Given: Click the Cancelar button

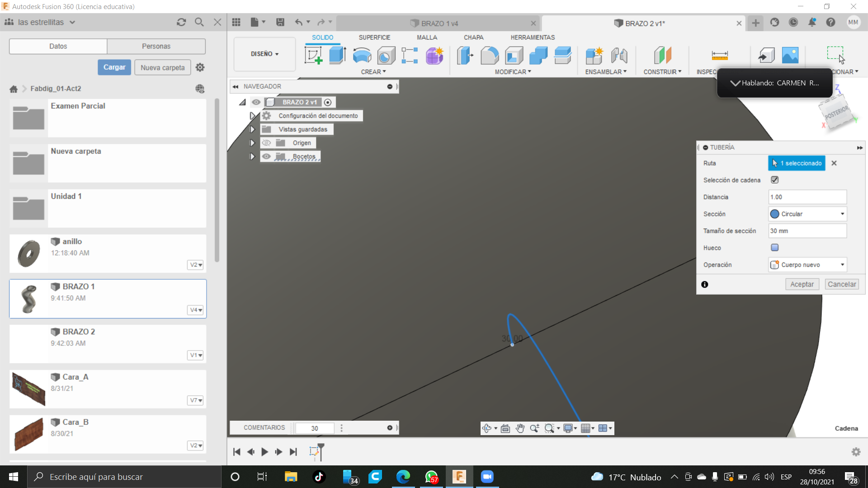Looking at the screenshot, I should point(842,284).
